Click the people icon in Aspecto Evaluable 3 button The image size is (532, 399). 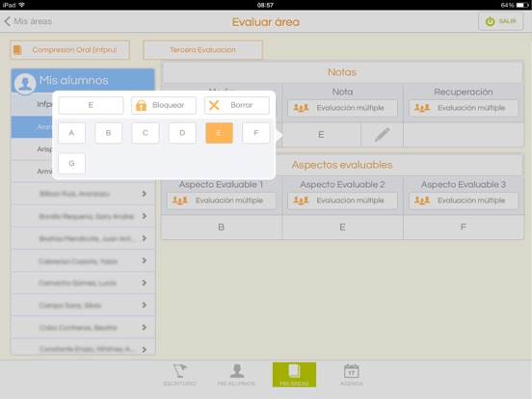[x=422, y=200]
